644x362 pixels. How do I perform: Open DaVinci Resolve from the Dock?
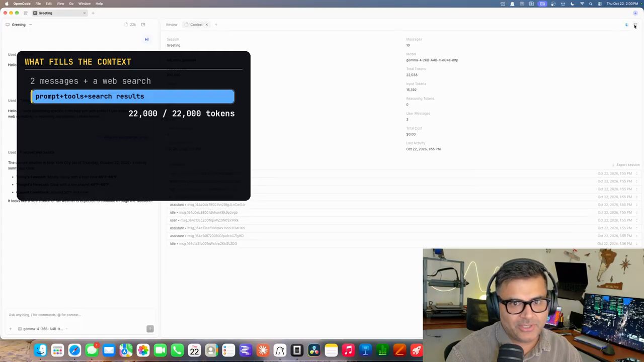[314, 350]
